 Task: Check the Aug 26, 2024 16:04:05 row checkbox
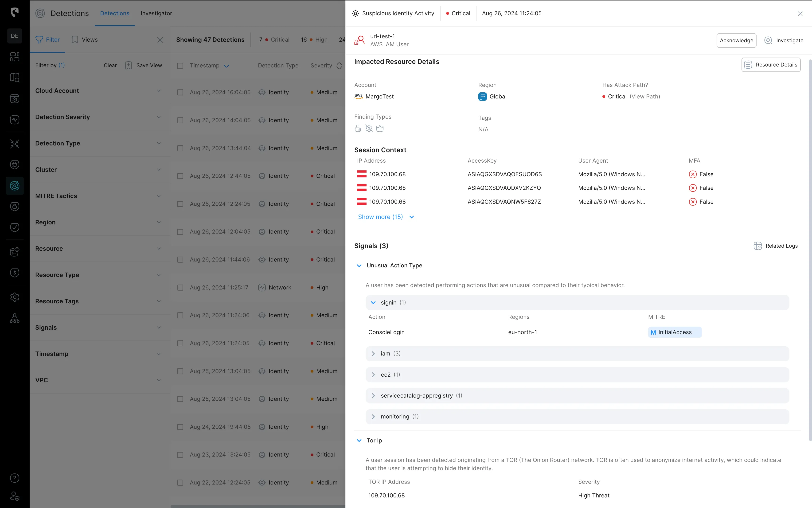click(180, 92)
